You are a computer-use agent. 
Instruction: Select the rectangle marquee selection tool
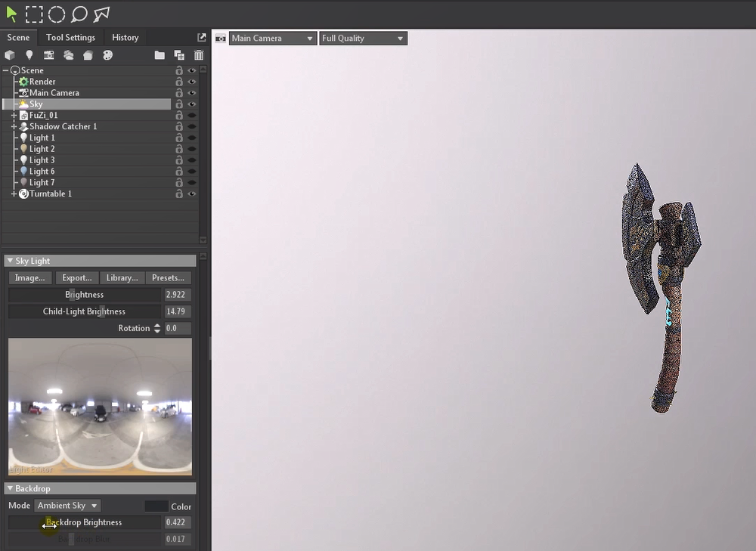pyautogui.click(x=34, y=14)
